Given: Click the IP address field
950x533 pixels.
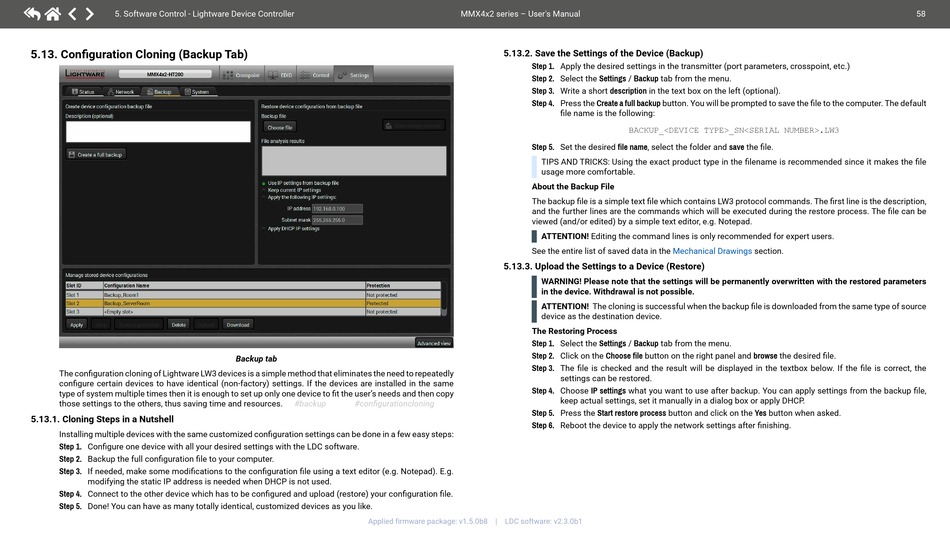Looking at the screenshot, I should point(337,208).
